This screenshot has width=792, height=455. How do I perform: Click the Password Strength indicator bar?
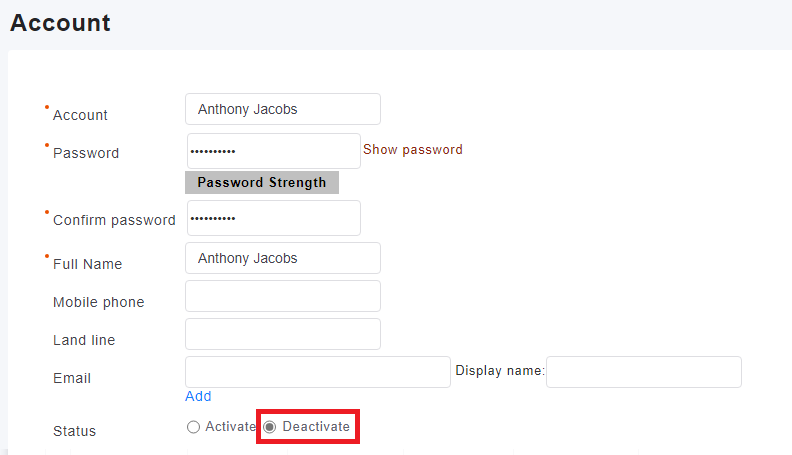262,183
